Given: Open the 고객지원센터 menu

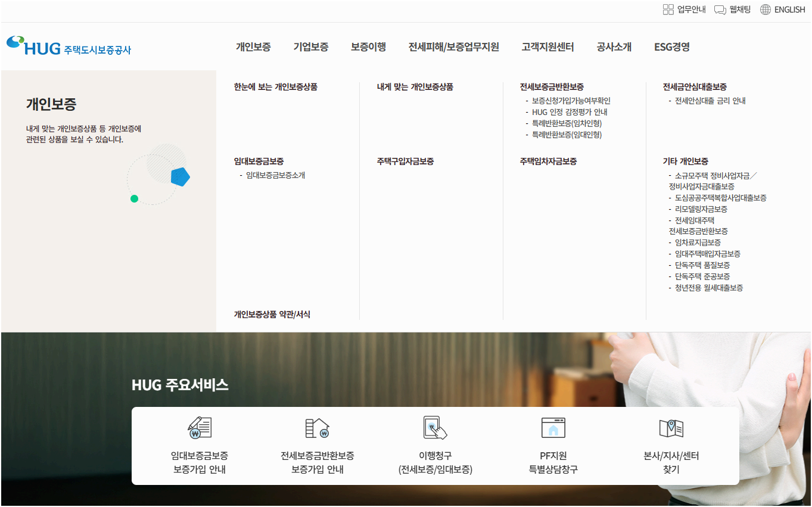Looking at the screenshot, I should pyautogui.click(x=546, y=47).
